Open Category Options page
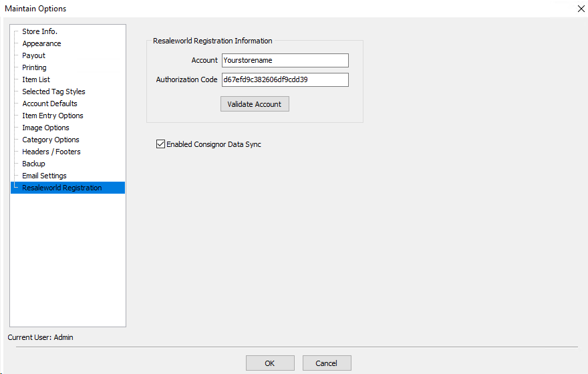This screenshot has width=588, height=374. coord(51,140)
